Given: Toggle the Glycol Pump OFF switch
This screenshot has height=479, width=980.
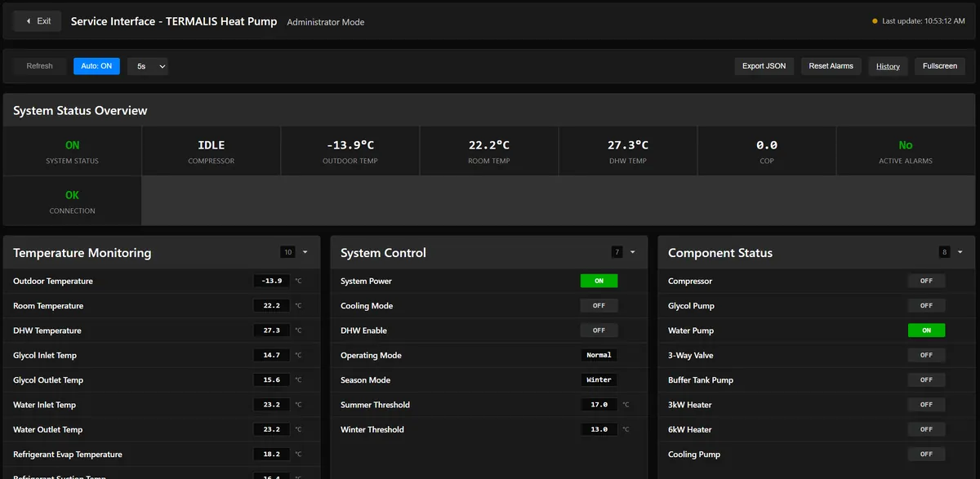Looking at the screenshot, I should point(926,306).
